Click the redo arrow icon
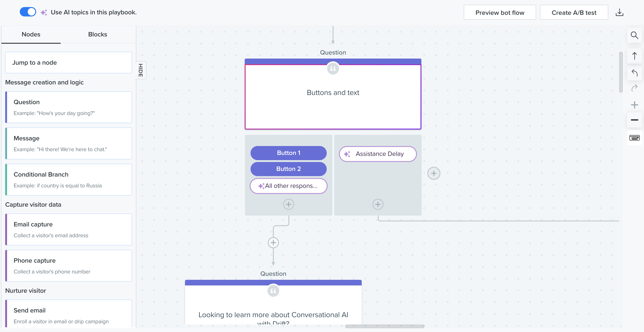 [634, 88]
